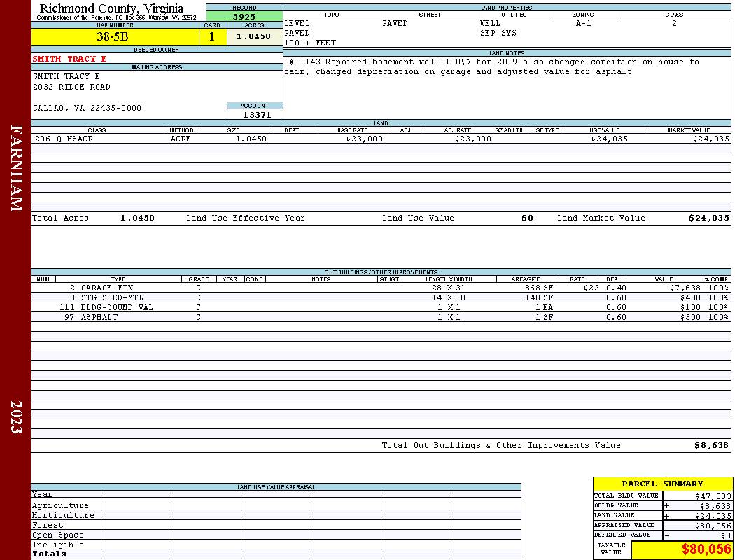Click the Totals row label
Viewport: 735px width, 560px height.
[49, 554]
